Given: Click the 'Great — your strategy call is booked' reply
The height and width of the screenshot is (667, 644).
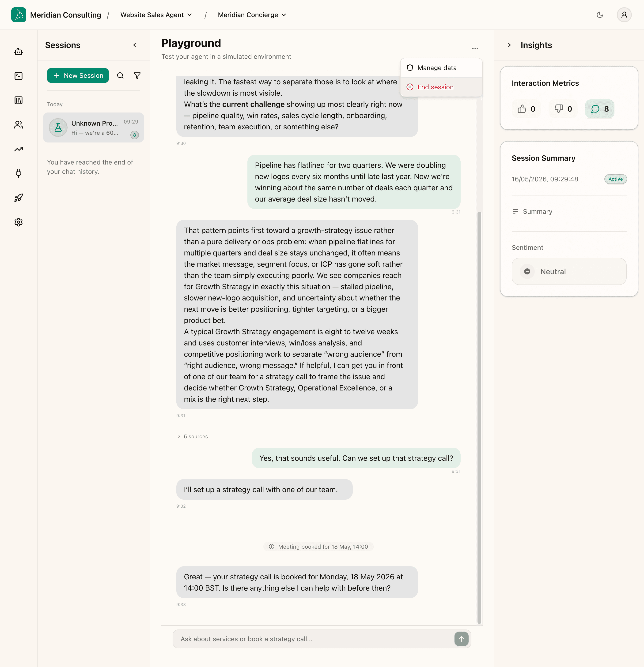Looking at the screenshot, I should pyautogui.click(x=297, y=582).
